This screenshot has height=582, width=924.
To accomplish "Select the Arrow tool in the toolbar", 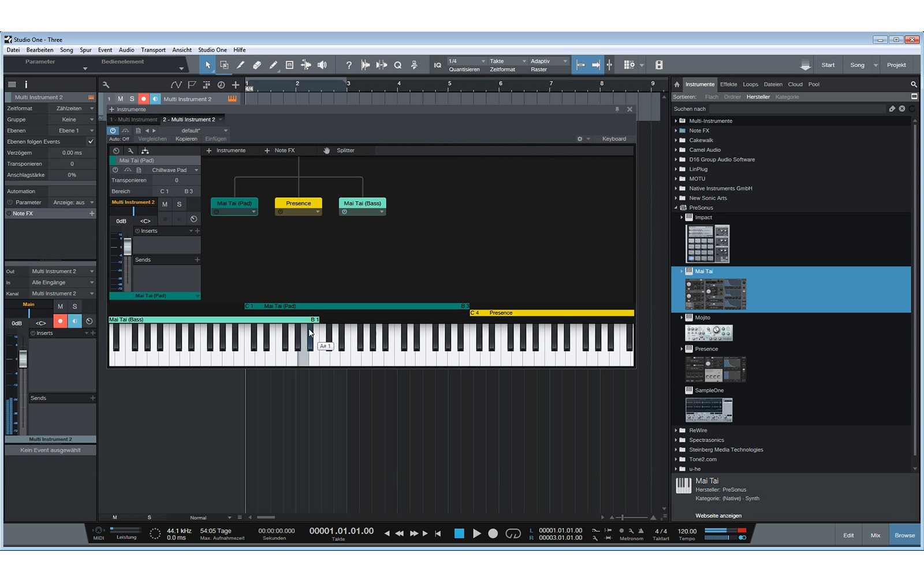I will click(x=208, y=65).
